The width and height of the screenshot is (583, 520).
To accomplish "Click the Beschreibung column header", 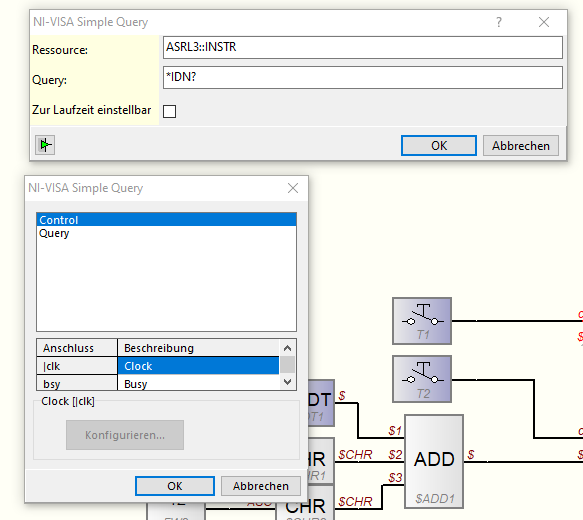I will 198,348.
